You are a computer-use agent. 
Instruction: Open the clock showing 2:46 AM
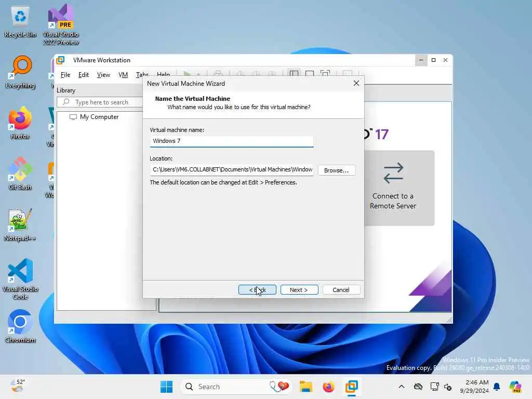coord(474,387)
